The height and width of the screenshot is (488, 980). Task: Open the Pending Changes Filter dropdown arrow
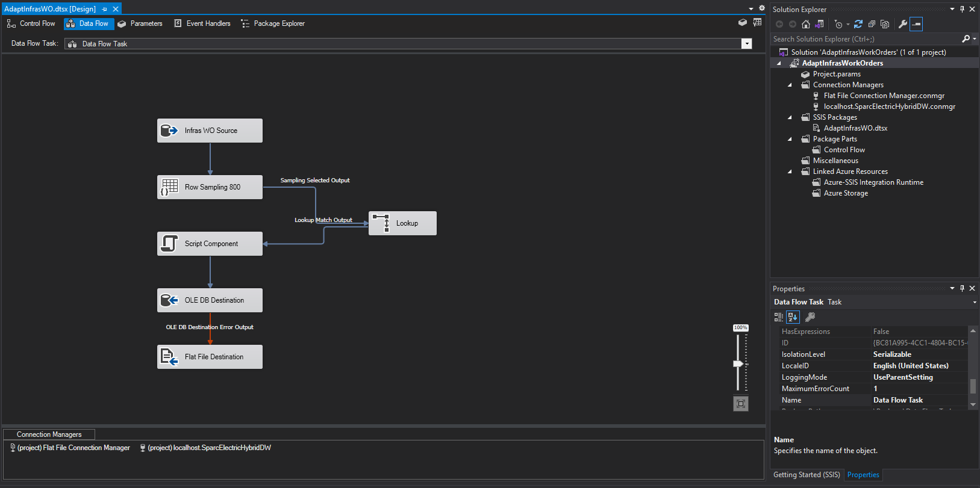click(847, 25)
